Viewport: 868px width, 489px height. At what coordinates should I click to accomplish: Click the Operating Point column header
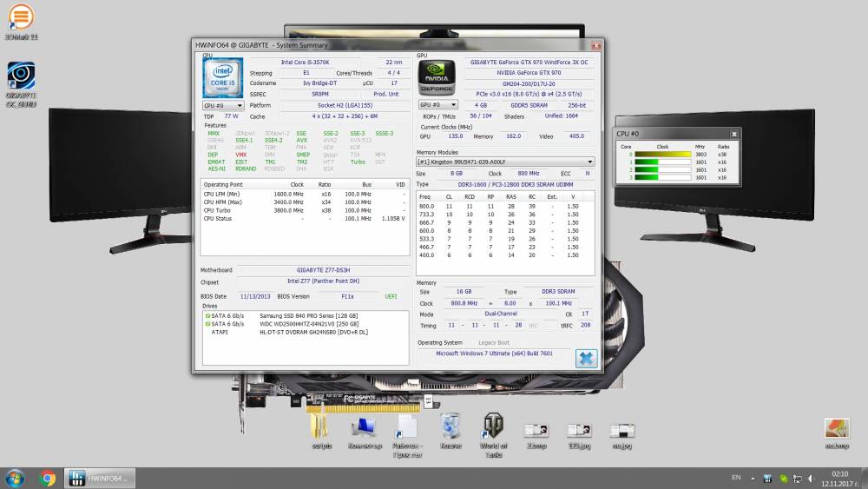[223, 184]
